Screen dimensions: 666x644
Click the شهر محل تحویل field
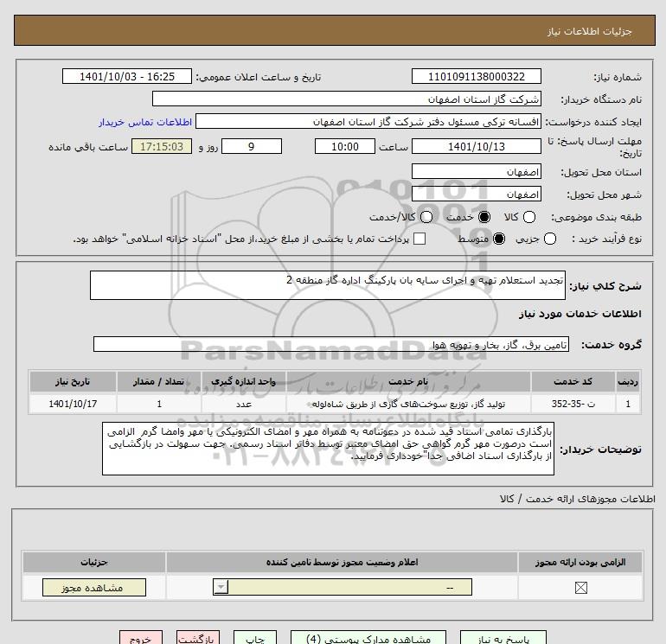(x=476, y=194)
